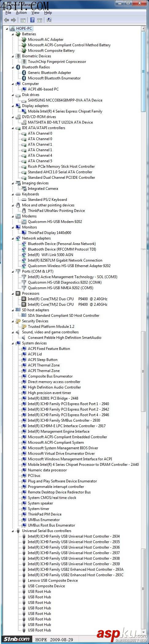Select ACPI Sleep Button entry
149x644 pixels.
click(43, 360)
